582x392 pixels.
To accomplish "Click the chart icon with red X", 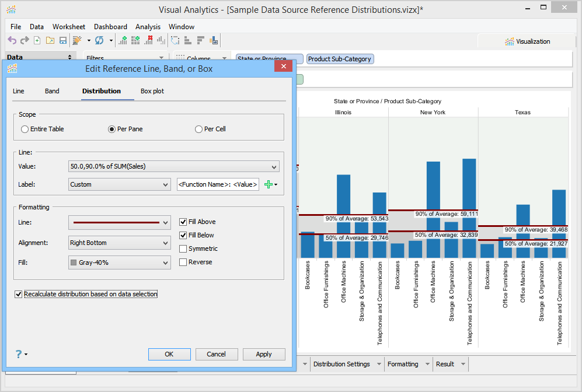I will [148, 40].
